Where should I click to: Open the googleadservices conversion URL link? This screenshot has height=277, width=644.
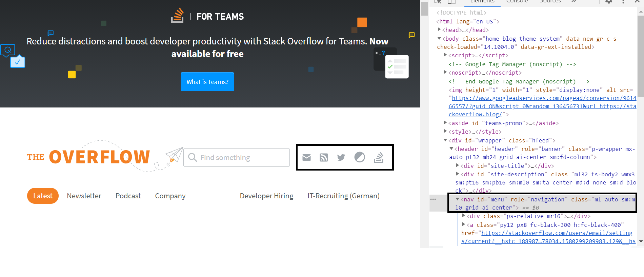tap(542, 106)
